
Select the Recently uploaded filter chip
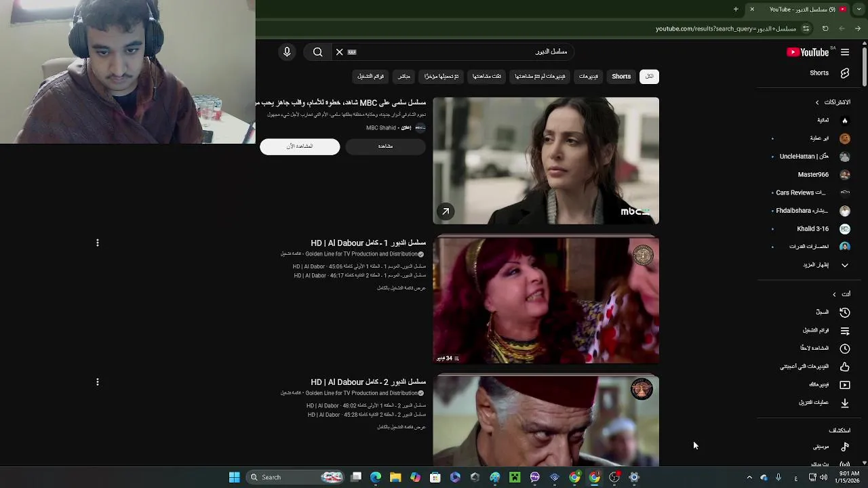click(x=441, y=77)
